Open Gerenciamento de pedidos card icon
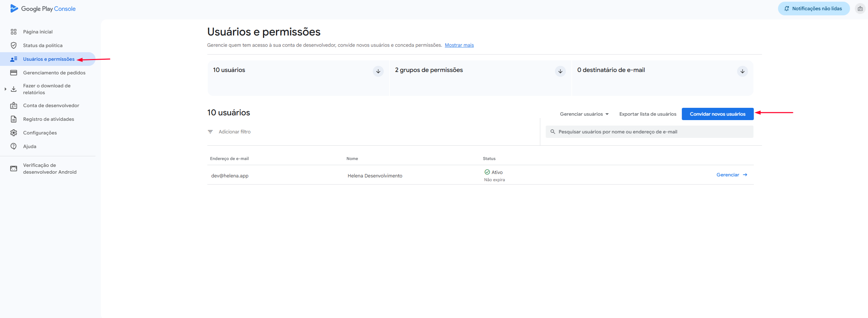Viewport: 868px width, 318px height. tap(14, 73)
